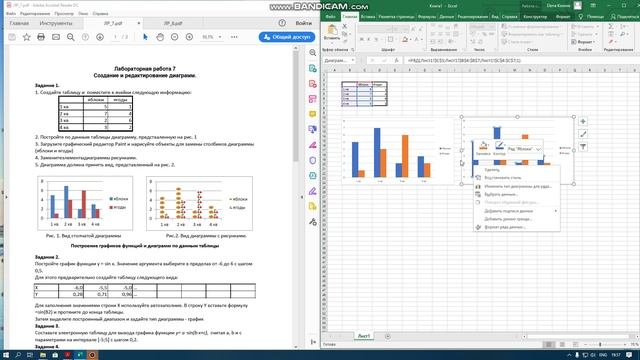The image size is (640, 360).
Task: Click the Acrobat more tools wrench icon
Action: tap(313, 222)
